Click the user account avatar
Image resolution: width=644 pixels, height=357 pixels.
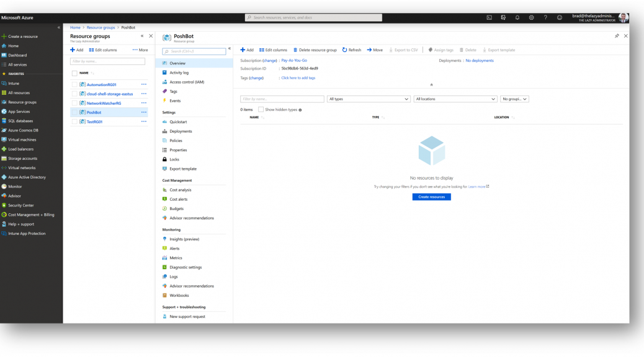tap(623, 17)
